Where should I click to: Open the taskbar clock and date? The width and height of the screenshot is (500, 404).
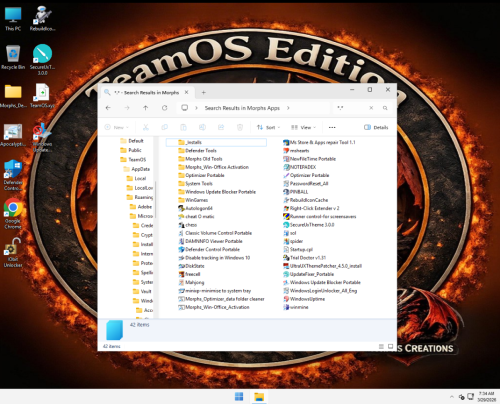[x=487, y=397]
